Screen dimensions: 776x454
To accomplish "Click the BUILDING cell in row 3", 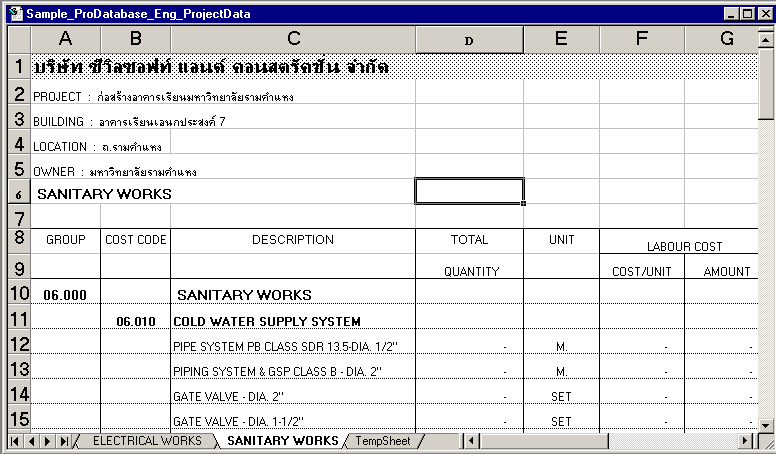I will coord(129,122).
